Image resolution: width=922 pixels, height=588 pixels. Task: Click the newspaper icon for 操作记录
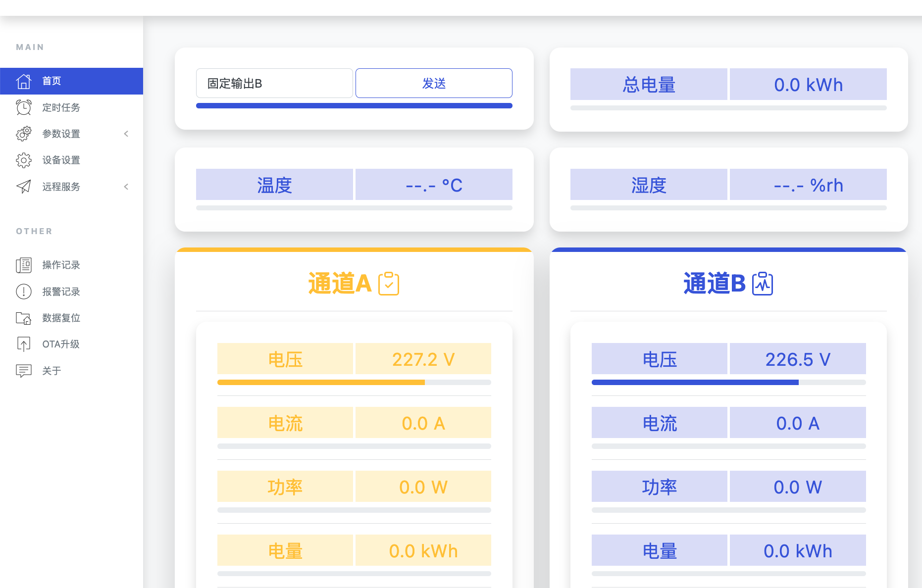[x=23, y=265]
